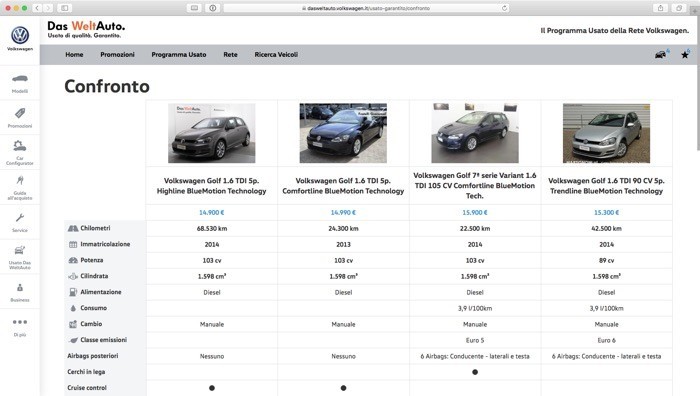Open Golf Highline BlueMotion Technology title
Viewport: 700px width, 396px height.
[x=212, y=186]
